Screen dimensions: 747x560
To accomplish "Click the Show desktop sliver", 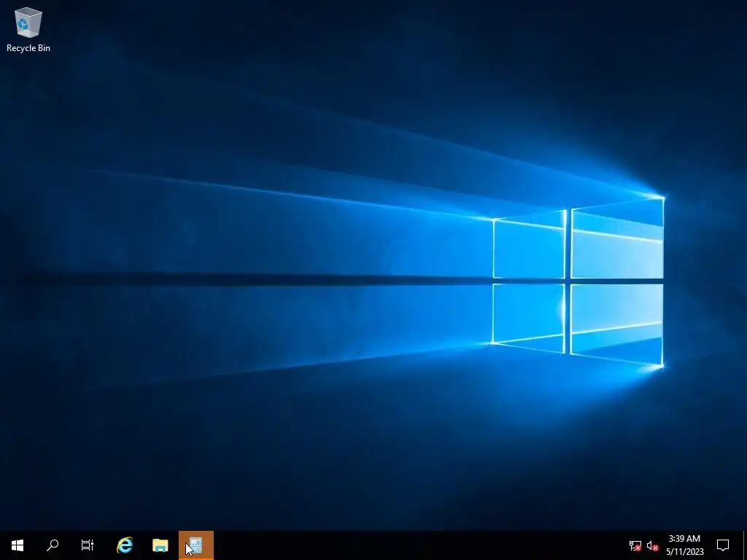I will click(x=745, y=545).
